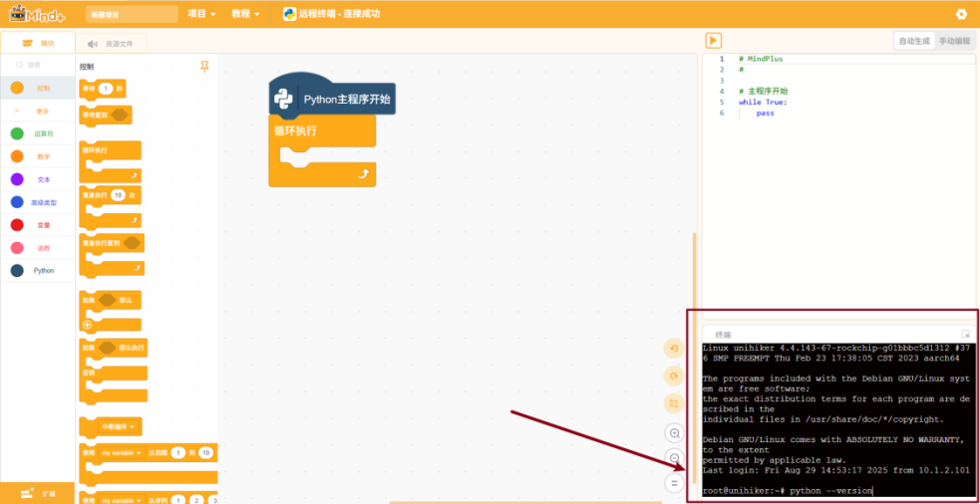The width and height of the screenshot is (980, 504).
Task: Switch to 手动编辑 code mode
Action: pyautogui.click(x=954, y=41)
